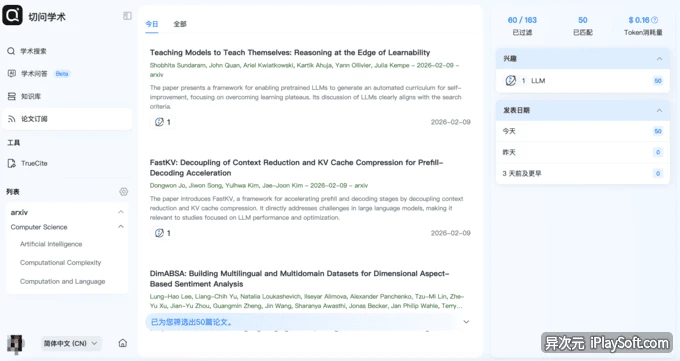Click the Beta badge next to 学术问答
680x361 pixels.
62,74
